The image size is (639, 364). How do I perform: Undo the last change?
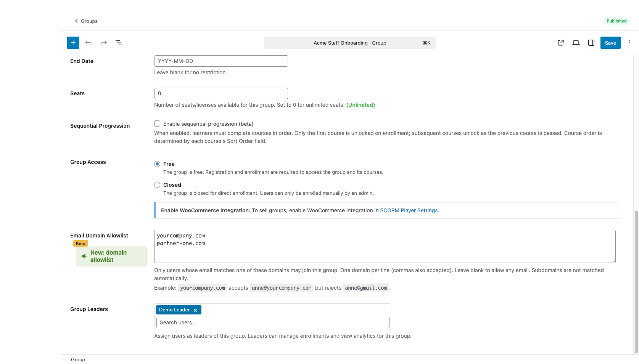click(x=88, y=43)
